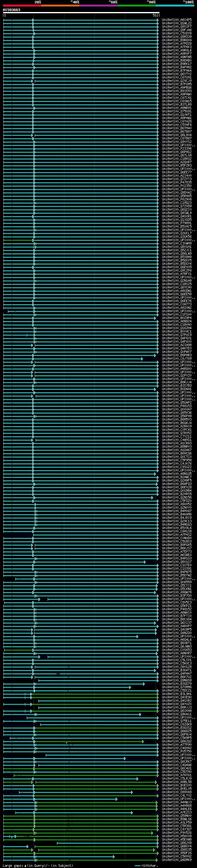Viewport: 197px width, 868px height.
Task: Click hit UniRef100_P02350
Action: 177,186
